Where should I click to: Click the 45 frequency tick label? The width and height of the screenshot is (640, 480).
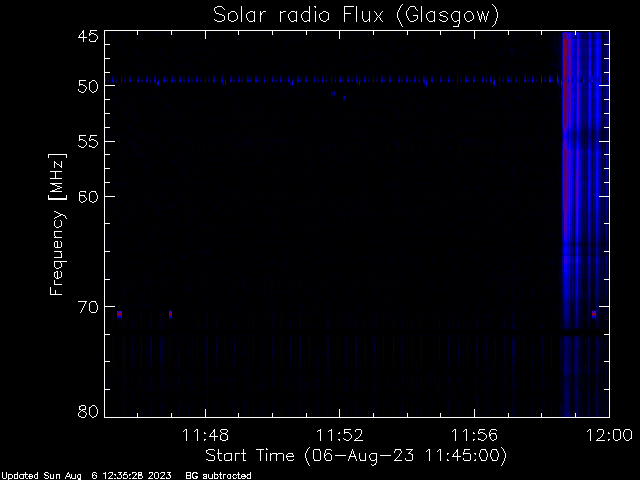pos(88,37)
